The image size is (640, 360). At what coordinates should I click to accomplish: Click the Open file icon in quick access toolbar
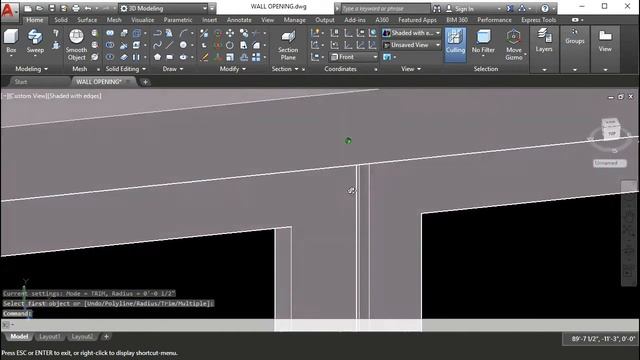tap(40, 8)
